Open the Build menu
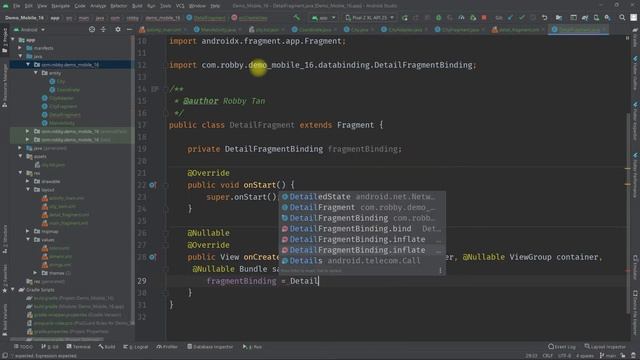Viewport: 640px width, 360px height. (x=137, y=6)
